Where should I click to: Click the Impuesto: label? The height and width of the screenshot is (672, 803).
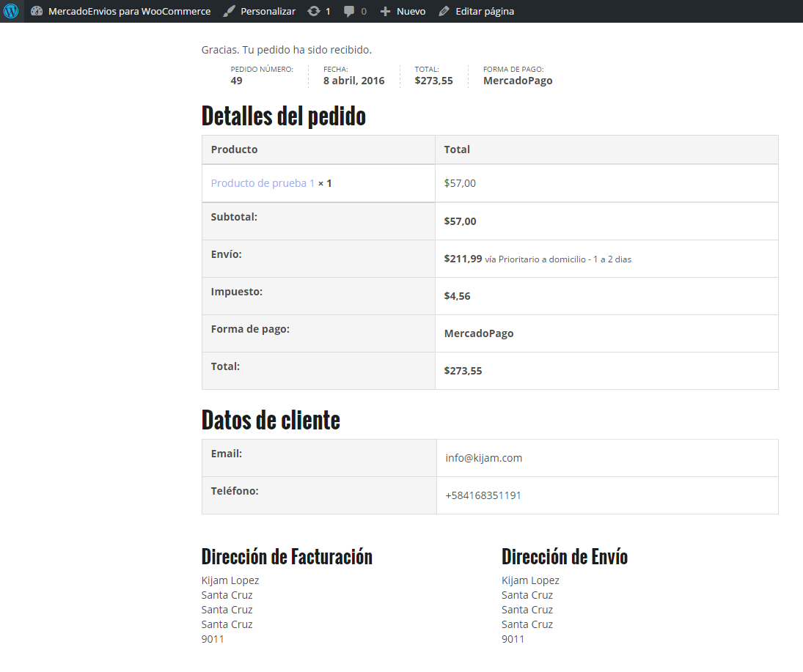237,292
